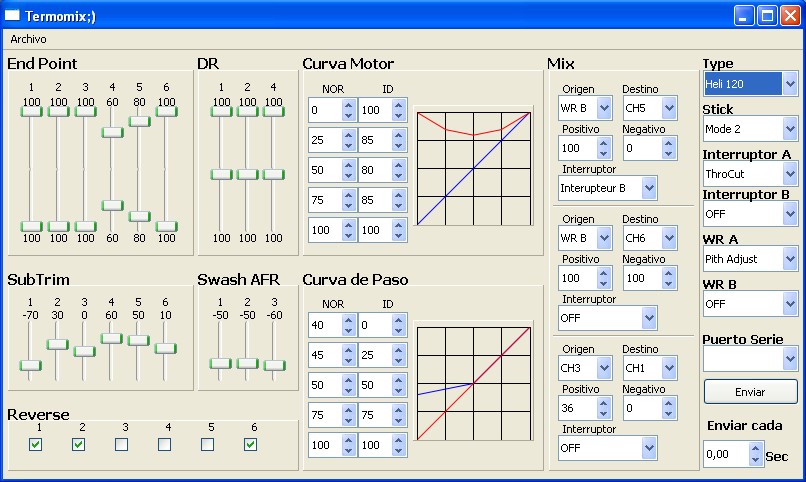Click the Termomix app icon in title bar
Screen dimensions: 806x482
coord(12,16)
